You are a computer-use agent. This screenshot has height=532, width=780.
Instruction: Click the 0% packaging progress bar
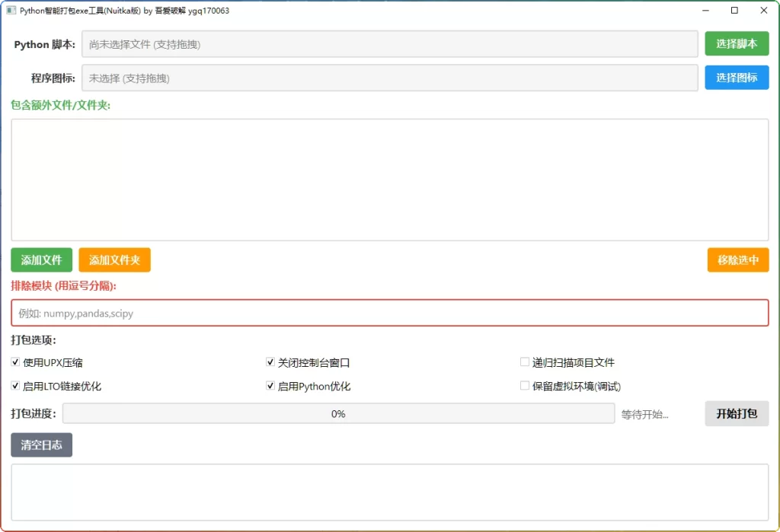tap(339, 413)
